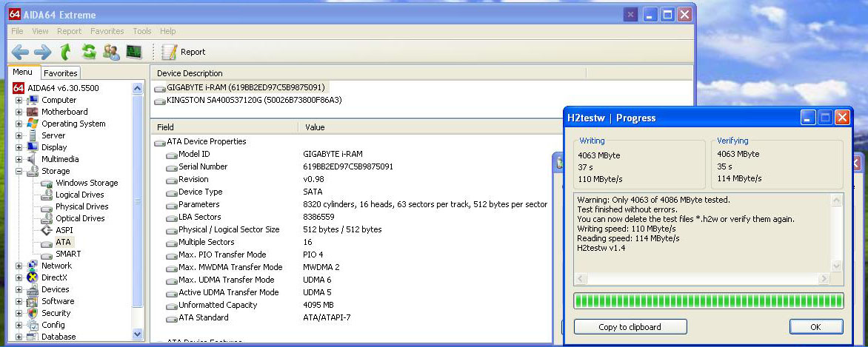Image resolution: width=868 pixels, height=347 pixels.
Task: Click the Forward arrow toolbar icon
Action: [x=43, y=52]
